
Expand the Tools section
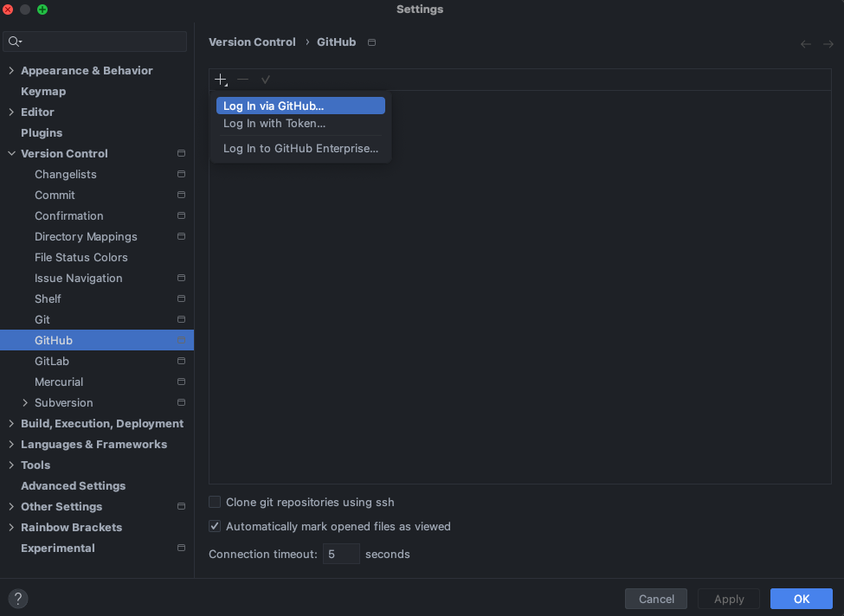[11, 465]
